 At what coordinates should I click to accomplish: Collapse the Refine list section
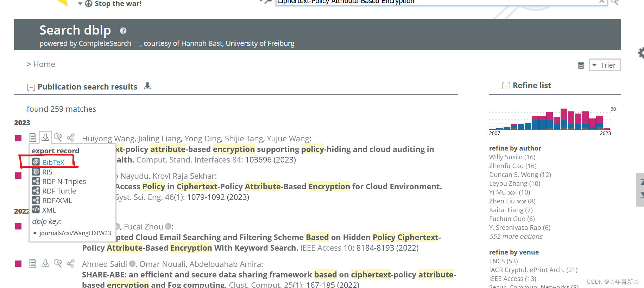[506, 86]
